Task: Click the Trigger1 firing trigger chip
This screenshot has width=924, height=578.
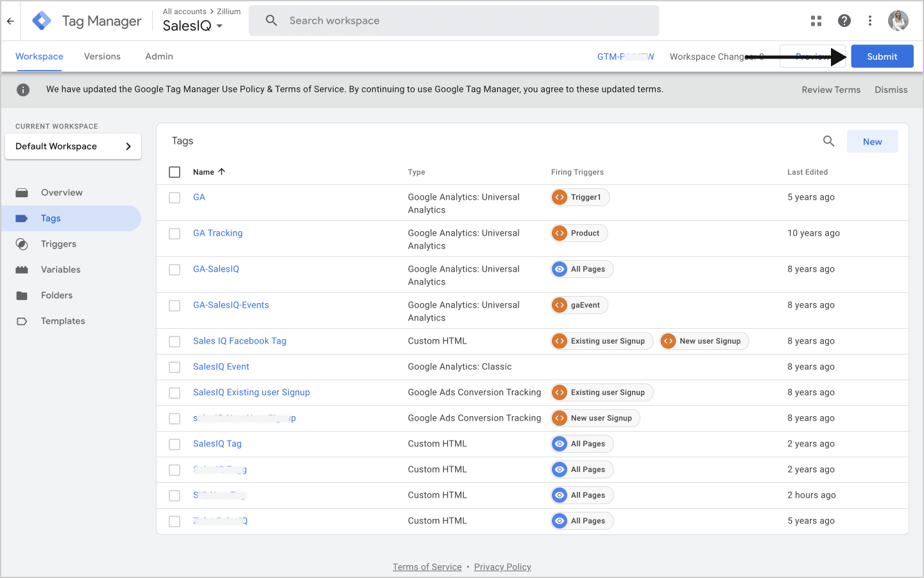Action: click(x=580, y=197)
